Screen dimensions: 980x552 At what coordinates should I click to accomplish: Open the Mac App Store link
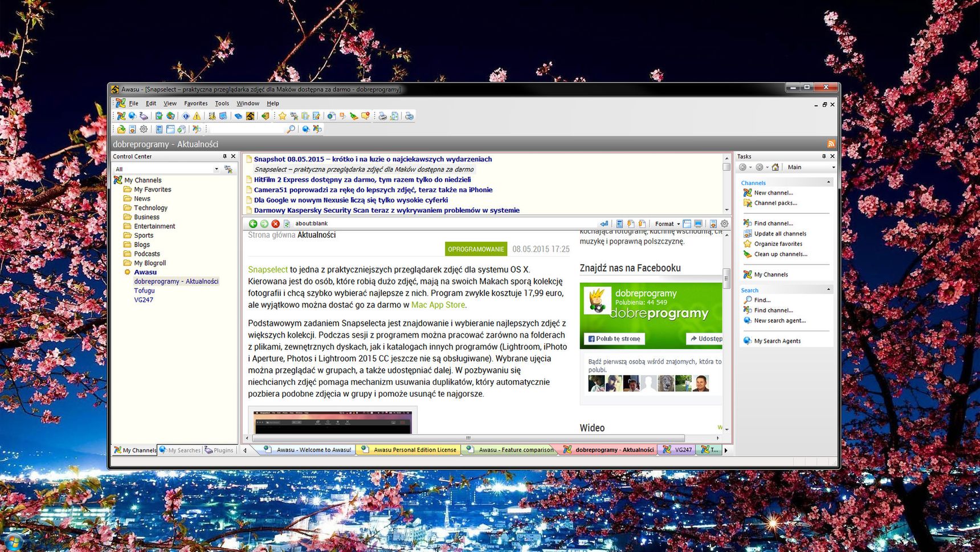point(438,305)
